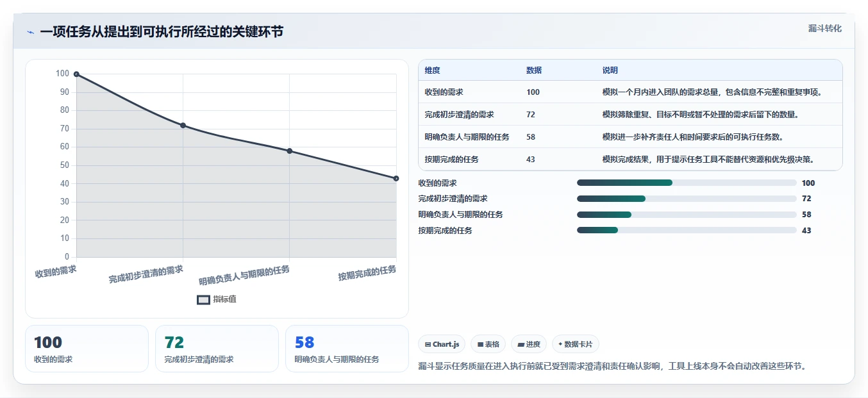Image resolution: width=868 pixels, height=398 pixels.
Task: Click the 完成初步澄清的需求 progress bar
Action: coord(687,199)
